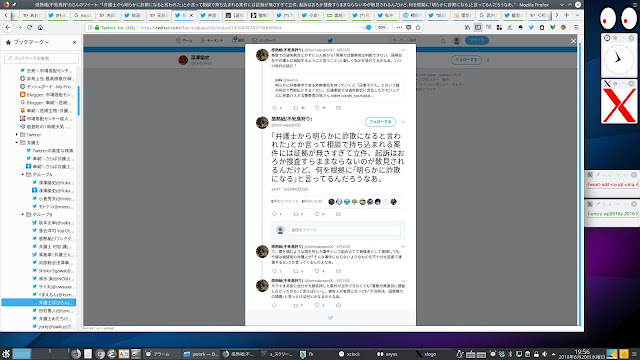Open the tweet options chevron beside フォローする
Viewport: 640px width, 360px height.
coord(403,122)
